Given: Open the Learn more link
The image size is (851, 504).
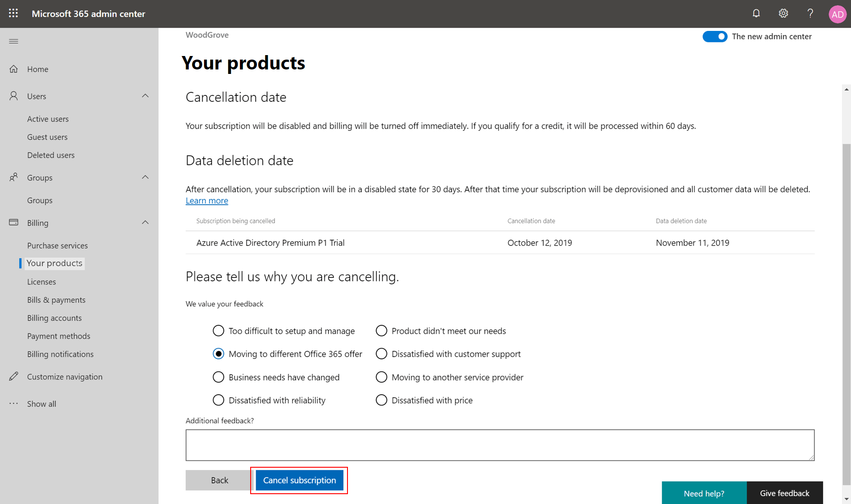Looking at the screenshot, I should pyautogui.click(x=207, y=200).
